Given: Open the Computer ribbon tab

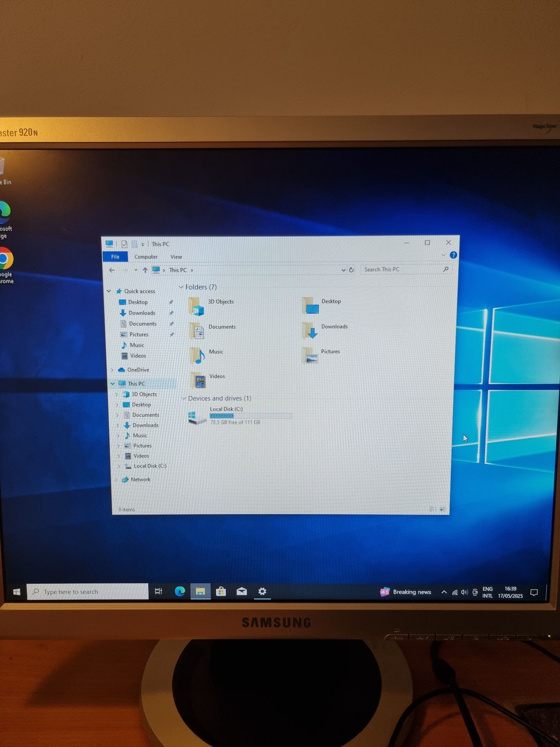Looking at the screenshot, I should [146, 257].
